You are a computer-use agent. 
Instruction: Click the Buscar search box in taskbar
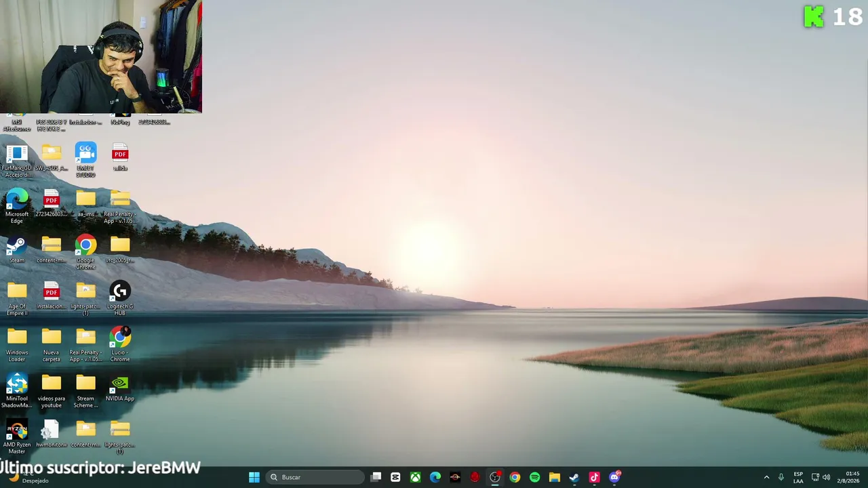pos(315,477)
